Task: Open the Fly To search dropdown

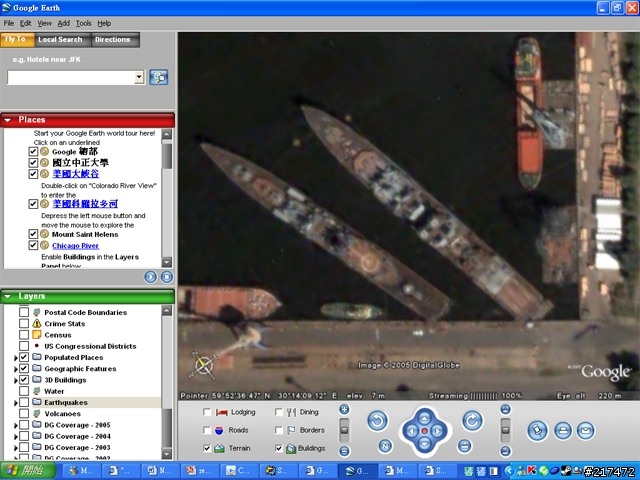Action: coord(139,77)
